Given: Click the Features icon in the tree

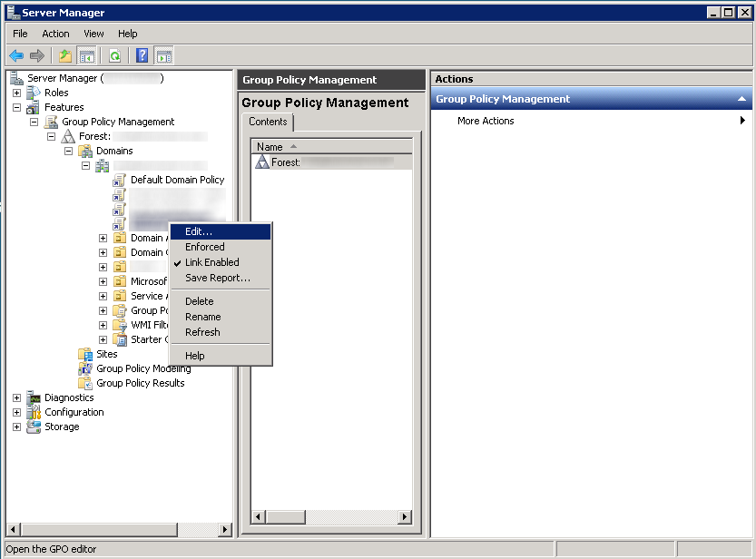Looking at the screenshot, I should pos(34,107).
